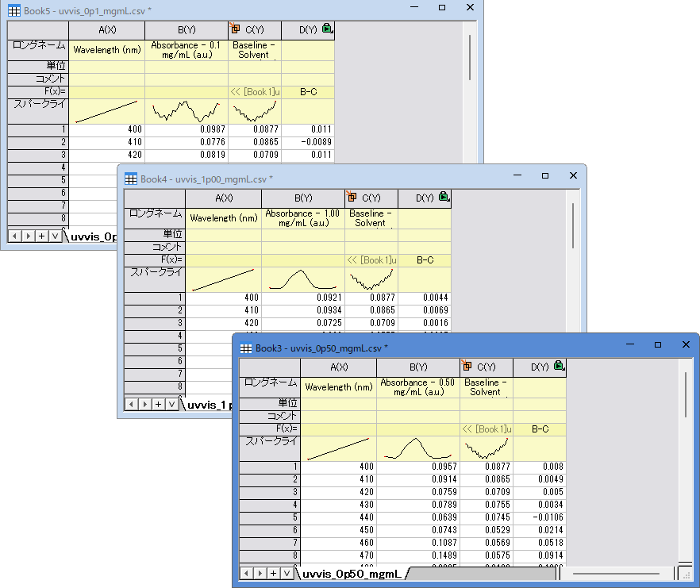
Task: Click the link icon on Book3 column C header
Action: [x=466, y=365]
